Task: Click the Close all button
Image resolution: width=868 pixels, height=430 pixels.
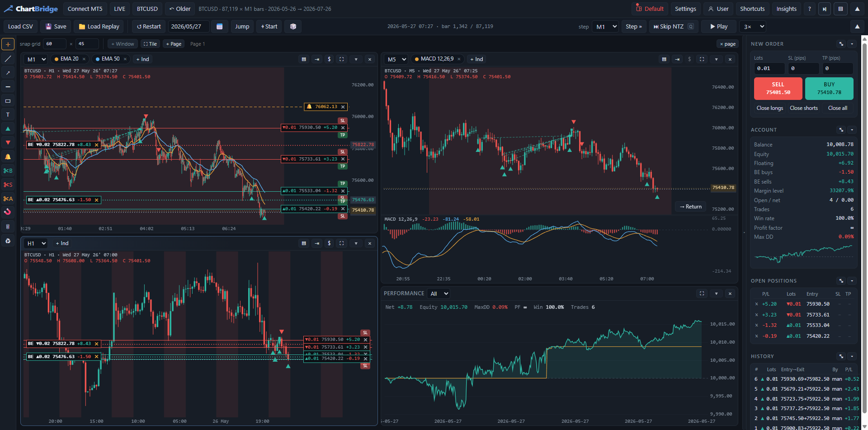Action: click(x=838, y=108)
